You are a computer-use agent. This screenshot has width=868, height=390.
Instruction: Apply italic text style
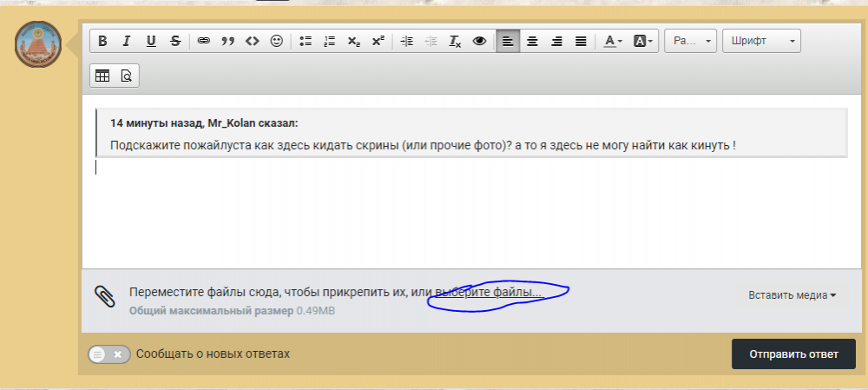(127, 41)
